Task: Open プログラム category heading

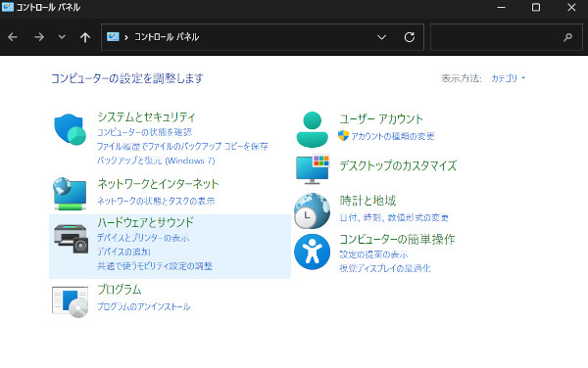Action: (x=120, y=290)
